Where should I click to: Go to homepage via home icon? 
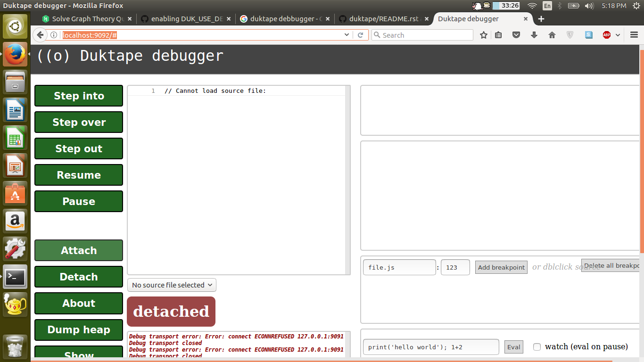tap(552, 35)
